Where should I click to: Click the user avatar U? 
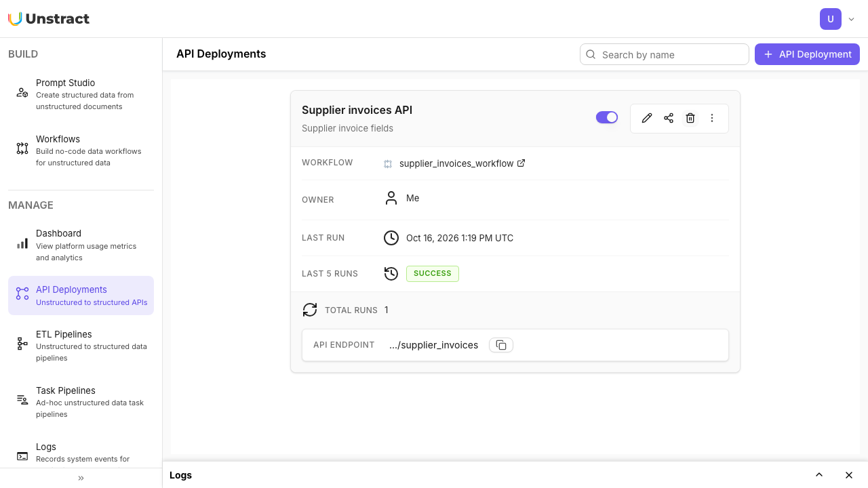[x=831, y=19]
